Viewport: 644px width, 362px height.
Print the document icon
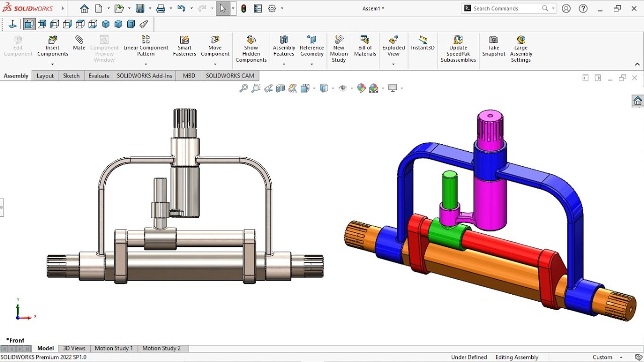[160, 9]
